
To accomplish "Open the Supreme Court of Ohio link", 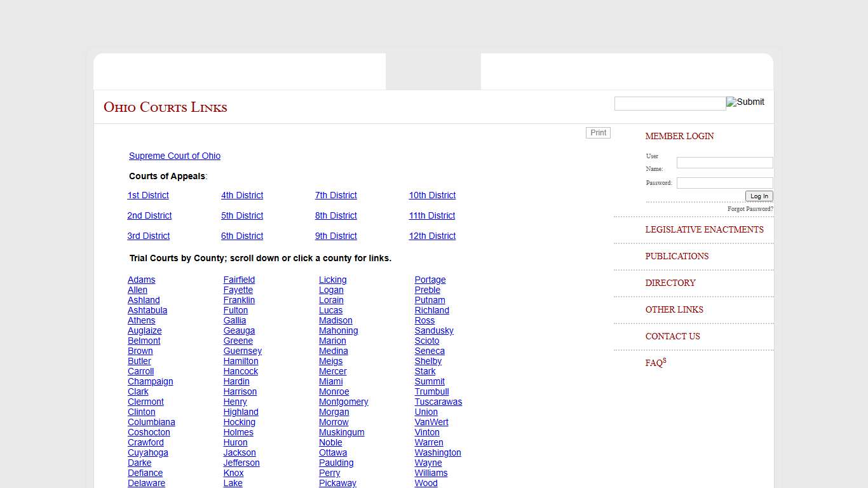I will [175, 156].
